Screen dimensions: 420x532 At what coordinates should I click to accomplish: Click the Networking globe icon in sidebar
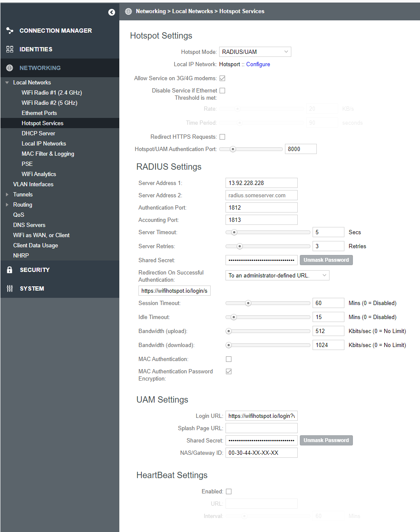click(x=10, y=68)
